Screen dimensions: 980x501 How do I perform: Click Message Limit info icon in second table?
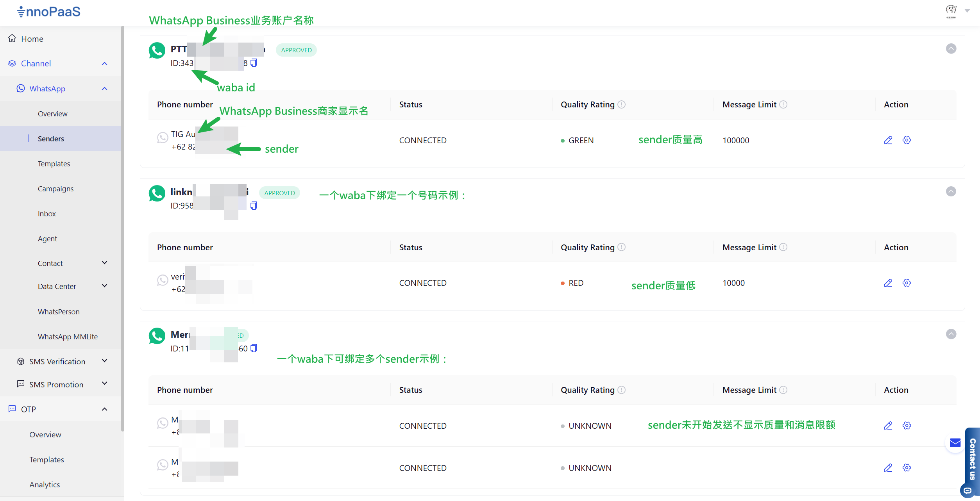click(x=783, y=247)
